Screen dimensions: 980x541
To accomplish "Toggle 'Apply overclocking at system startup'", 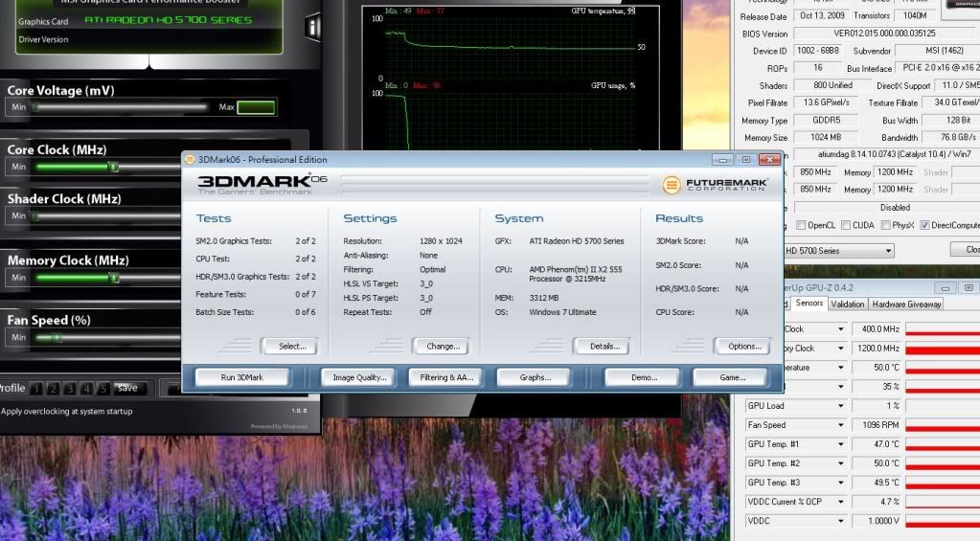I will (x=67, y=411).
